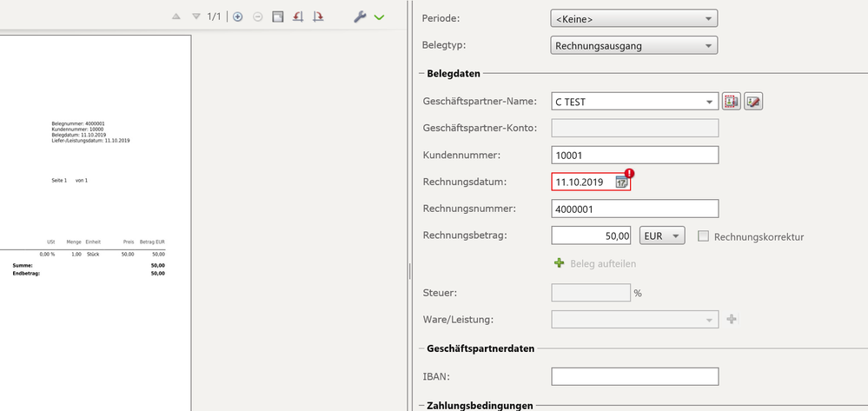
Task: Go to previous page with up arrow
Action: pyautogui.click(x=176, y=17)
